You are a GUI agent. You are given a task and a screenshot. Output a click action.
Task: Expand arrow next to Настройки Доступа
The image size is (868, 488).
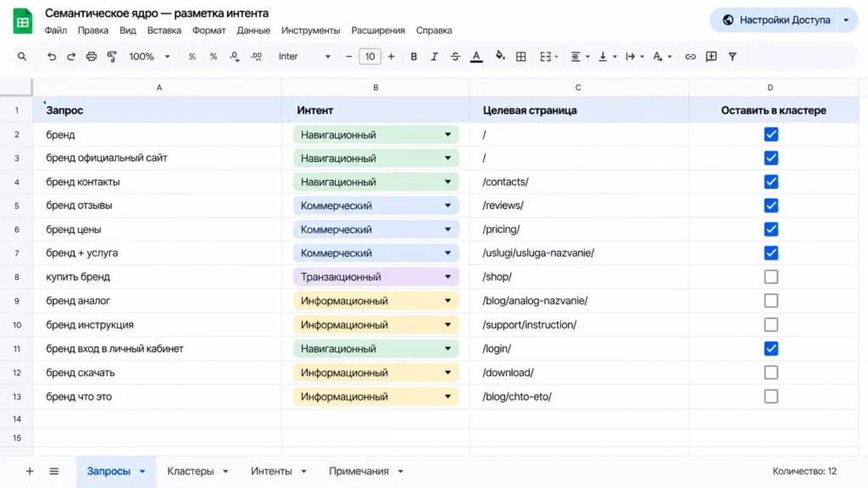pos(846,20)
